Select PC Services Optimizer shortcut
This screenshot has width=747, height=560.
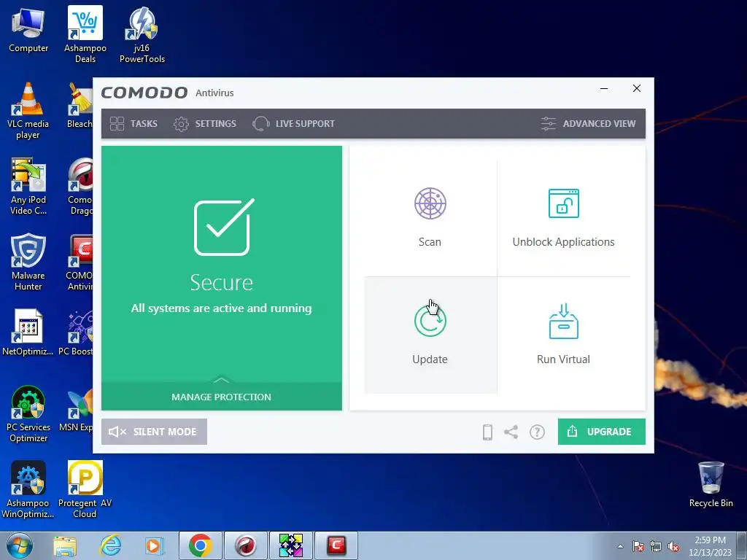click(28, 414)
